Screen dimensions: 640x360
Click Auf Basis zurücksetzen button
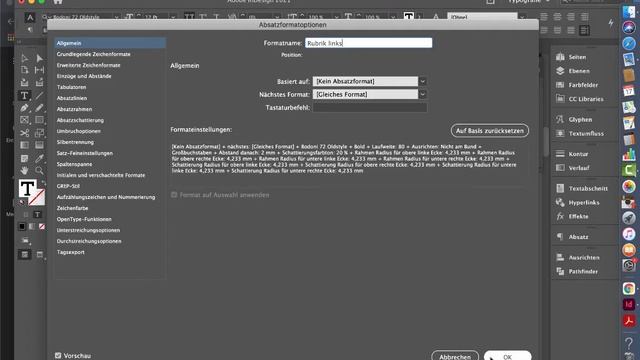pos(490,131)
